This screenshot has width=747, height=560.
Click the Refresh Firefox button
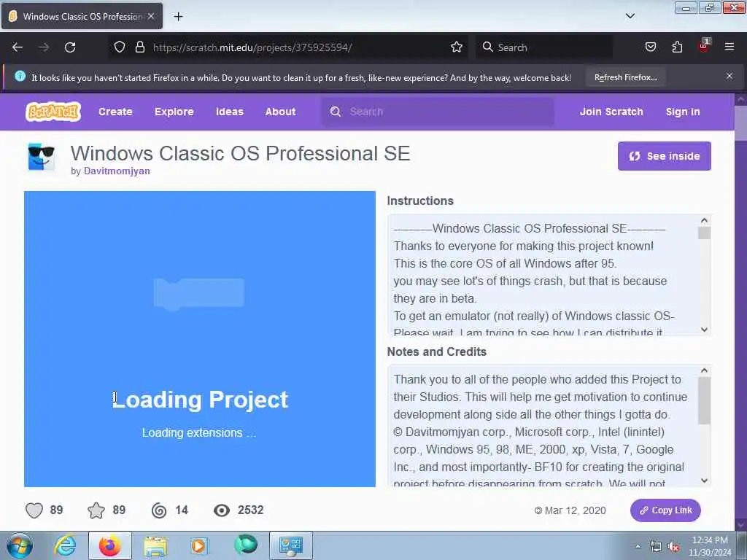tap(625, 77)
